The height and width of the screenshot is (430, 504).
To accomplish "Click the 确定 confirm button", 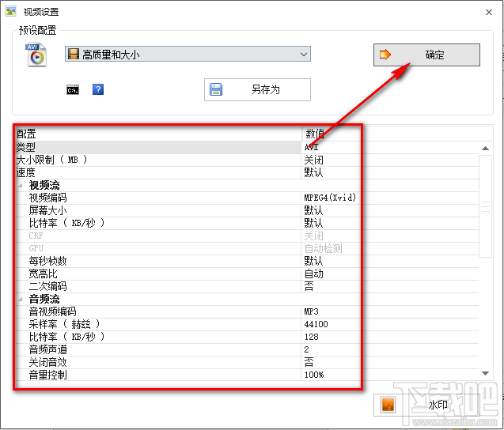I will click(426, 55).
